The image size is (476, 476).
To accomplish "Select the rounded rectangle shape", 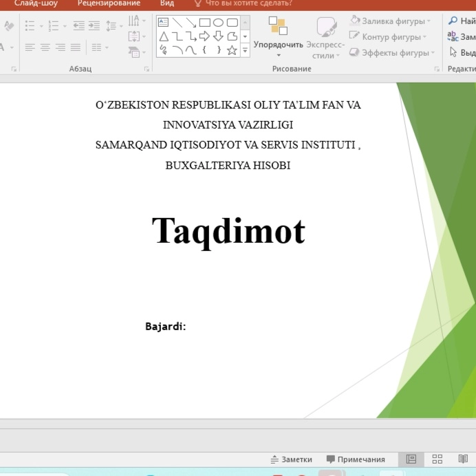I will point(232,23).
